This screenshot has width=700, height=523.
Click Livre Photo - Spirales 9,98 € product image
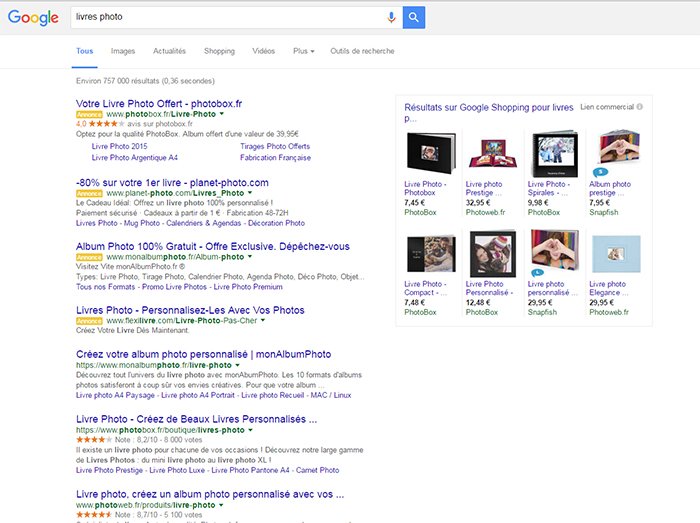pyautogui.click(x=554, y=154)
